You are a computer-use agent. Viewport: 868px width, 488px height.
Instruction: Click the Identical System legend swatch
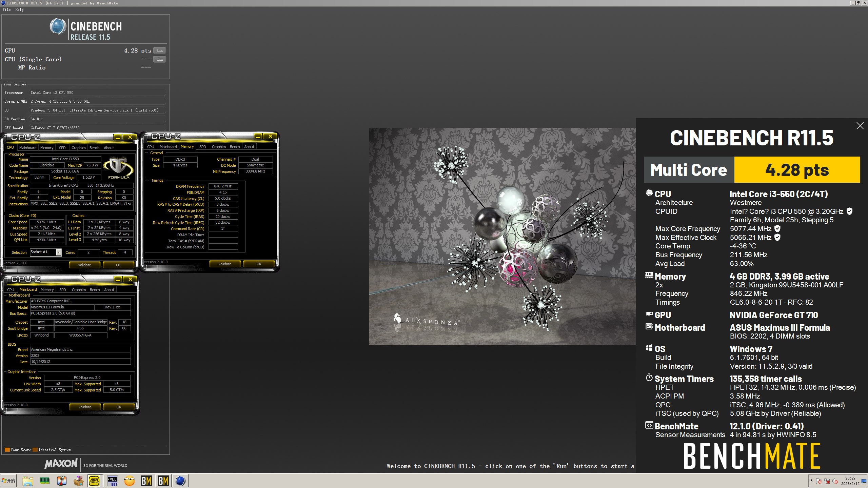coord(35,450)
